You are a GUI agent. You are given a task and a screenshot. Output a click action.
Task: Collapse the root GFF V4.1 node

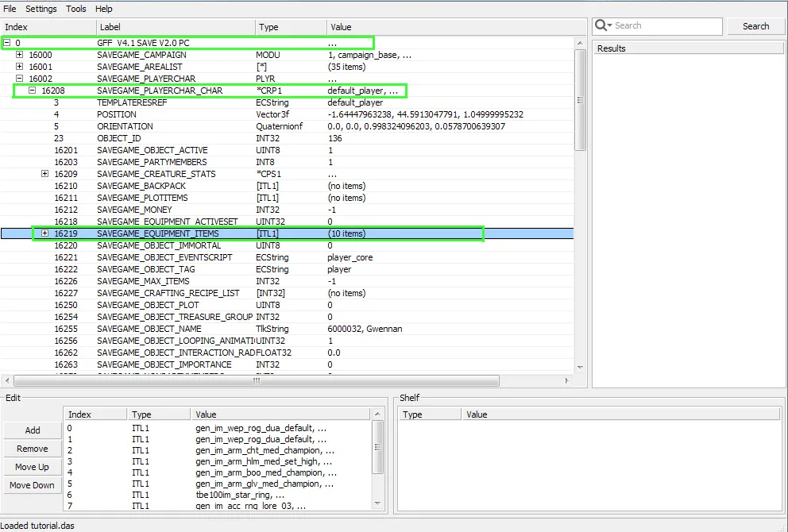tap(7, 43)
